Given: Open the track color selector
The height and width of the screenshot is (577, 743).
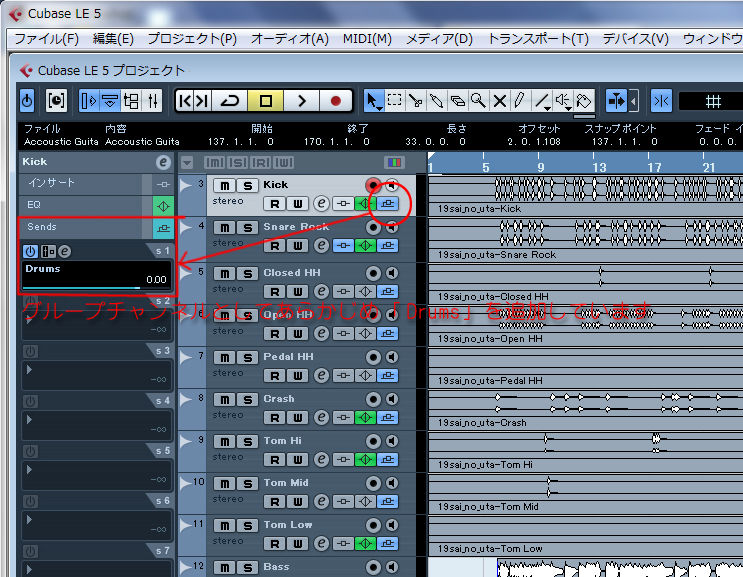Looking at the screenshot, I should click(x=394, y=163).
